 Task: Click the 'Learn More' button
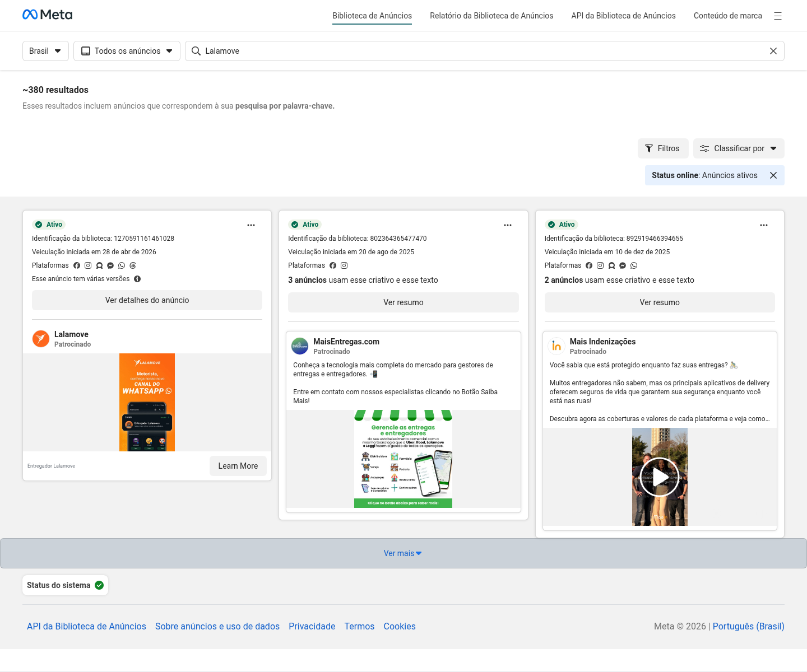238,466
